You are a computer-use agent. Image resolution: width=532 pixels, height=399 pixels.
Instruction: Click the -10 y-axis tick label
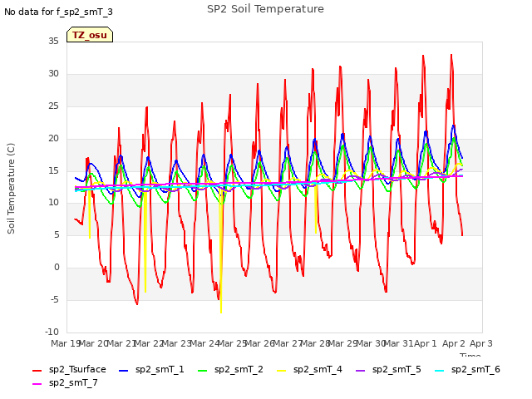point(52,332)
